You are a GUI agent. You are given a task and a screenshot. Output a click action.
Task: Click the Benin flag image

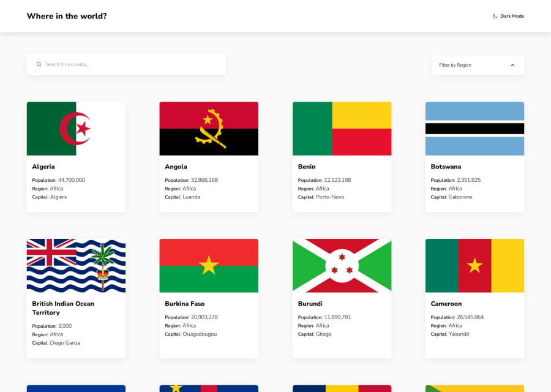341,127
